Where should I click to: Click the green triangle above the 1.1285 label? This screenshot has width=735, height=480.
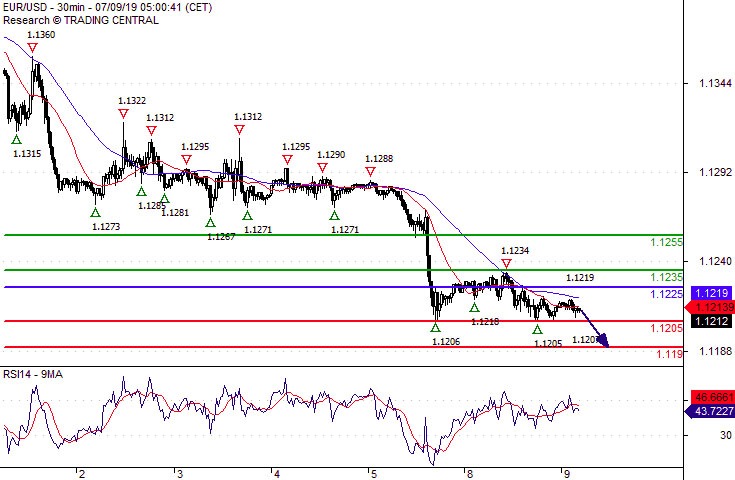point(141,191)
